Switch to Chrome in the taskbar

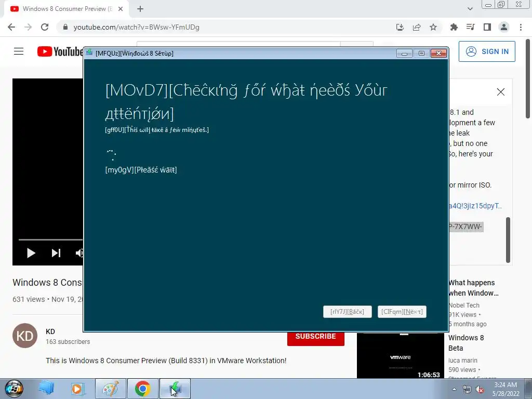pos(142,389)
